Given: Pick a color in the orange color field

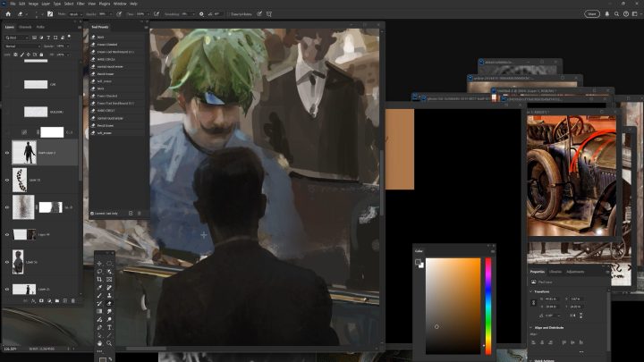Looking at the screenshot, I should [x=453, y=306].
